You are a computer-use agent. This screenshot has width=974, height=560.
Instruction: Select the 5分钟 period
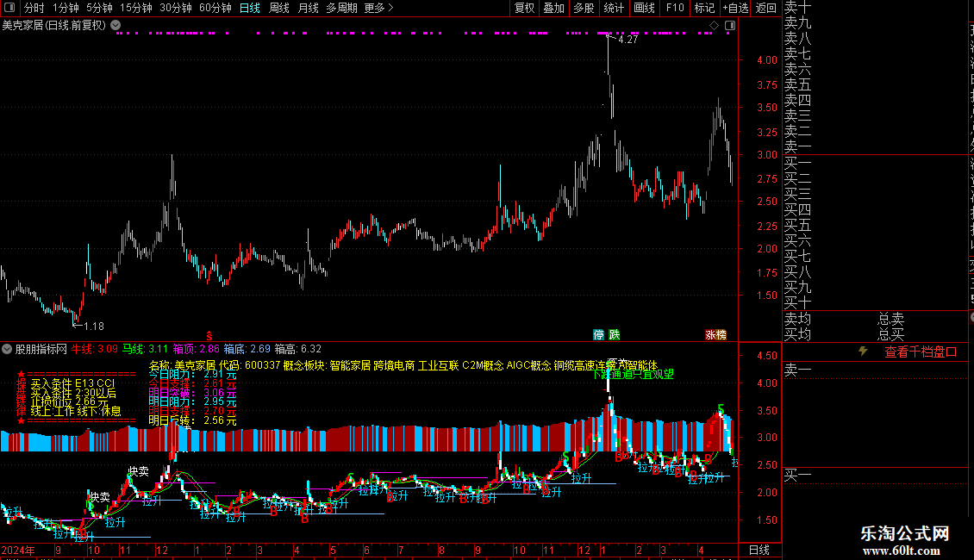pyautogui.click(x=99, y=8)
